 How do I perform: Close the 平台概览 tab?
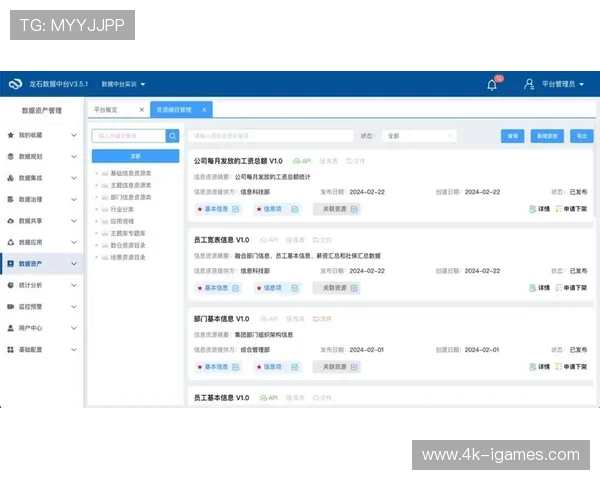142,110
